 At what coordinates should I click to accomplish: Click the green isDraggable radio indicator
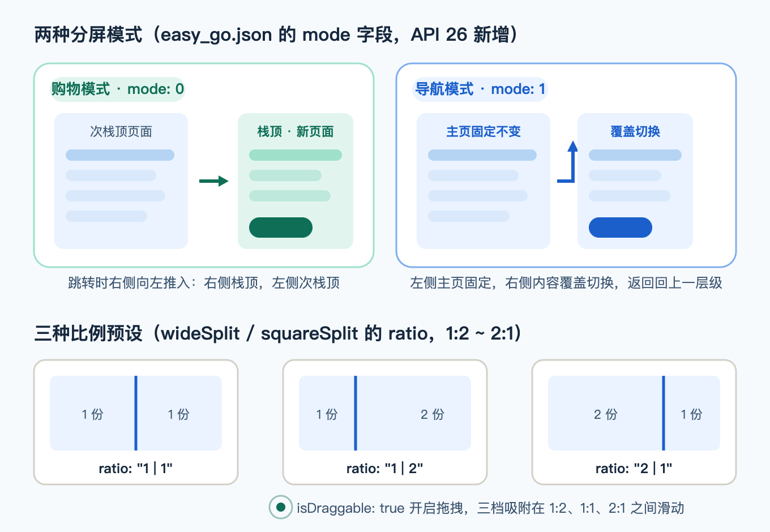(x=280, y=507)
